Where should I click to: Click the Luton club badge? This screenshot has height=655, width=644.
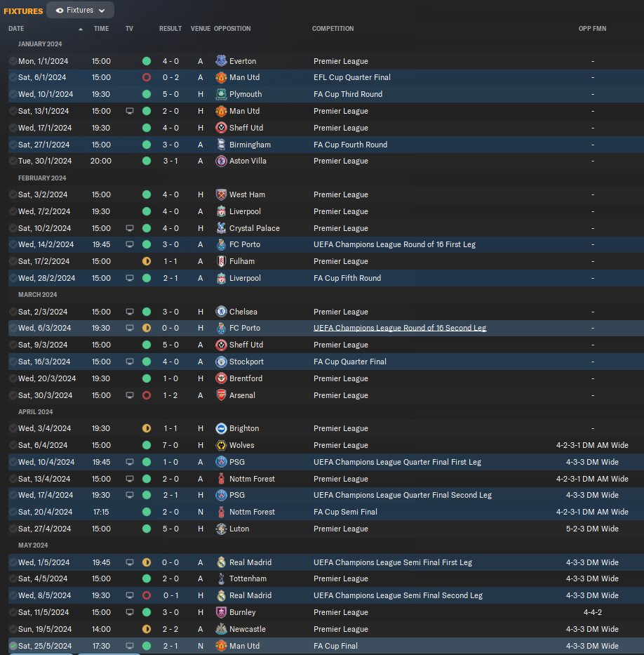pyautogui.click(x=221, y=529)
